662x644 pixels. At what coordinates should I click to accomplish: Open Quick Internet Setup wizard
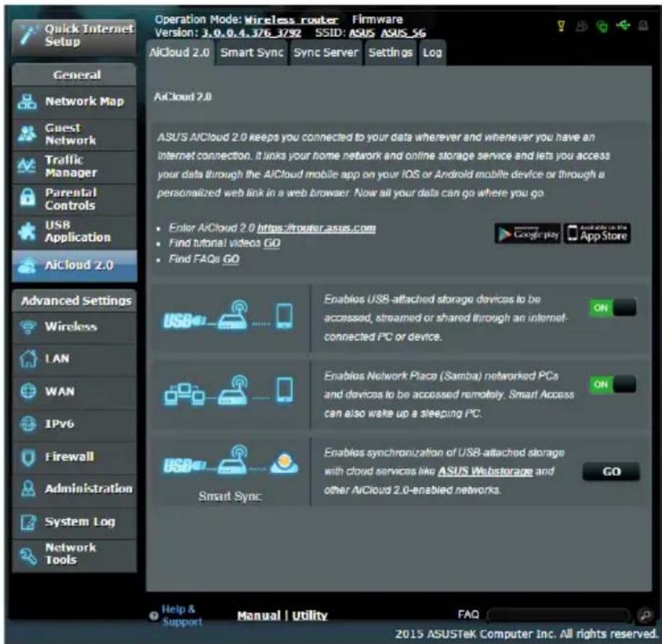click(x=74, y=36)
